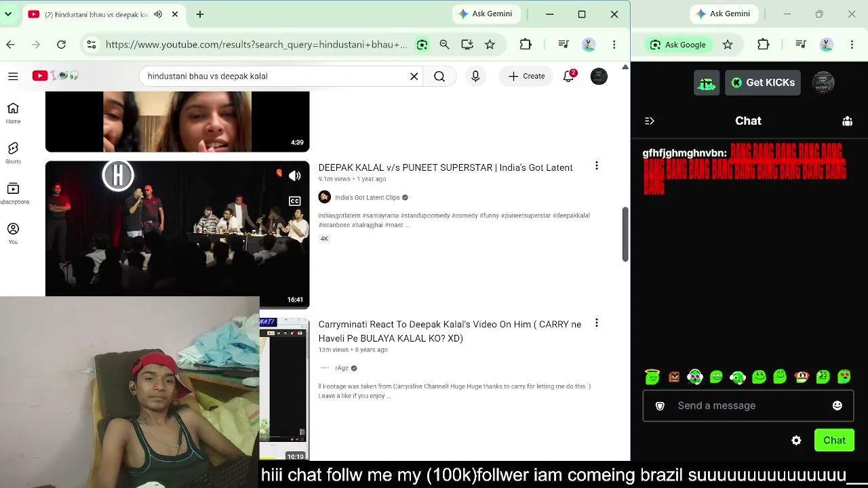Close the YouTube browser tab
The width and height of the screenshot is (868, 488).
click(175, 14)
